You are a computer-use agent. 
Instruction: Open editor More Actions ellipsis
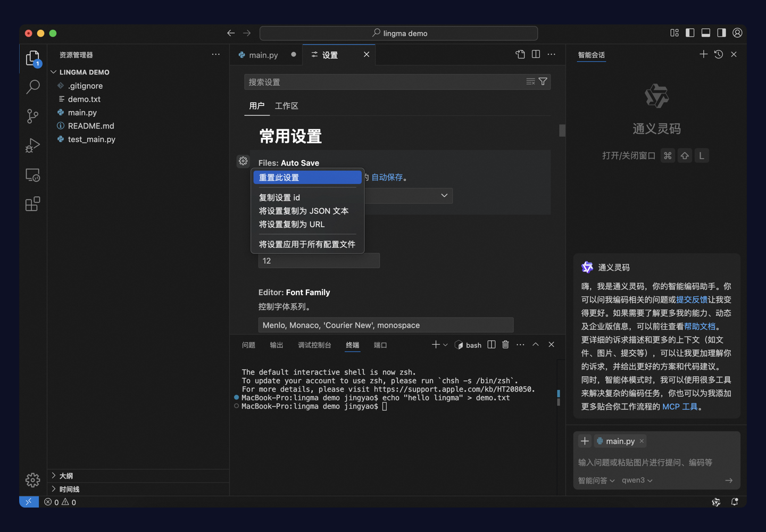552,54
